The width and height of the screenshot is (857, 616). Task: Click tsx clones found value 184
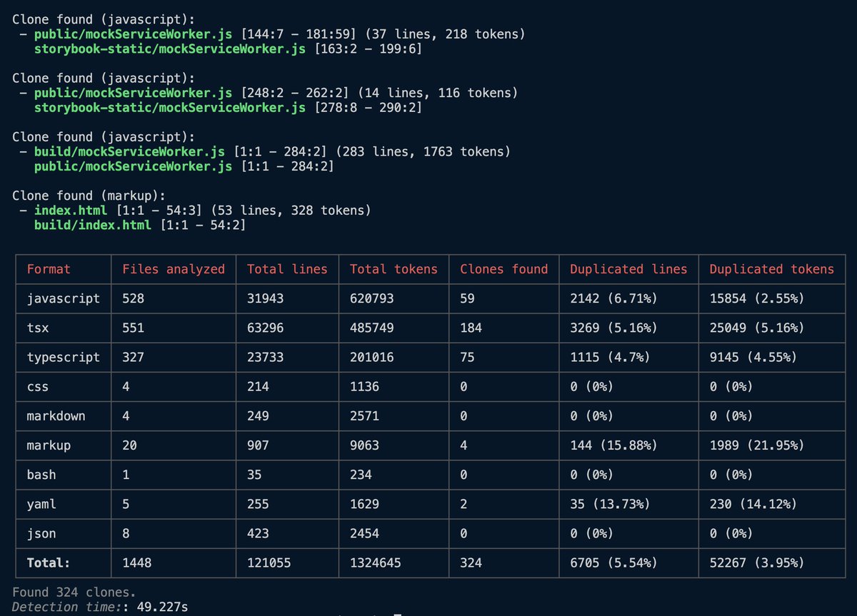point(471,328)
